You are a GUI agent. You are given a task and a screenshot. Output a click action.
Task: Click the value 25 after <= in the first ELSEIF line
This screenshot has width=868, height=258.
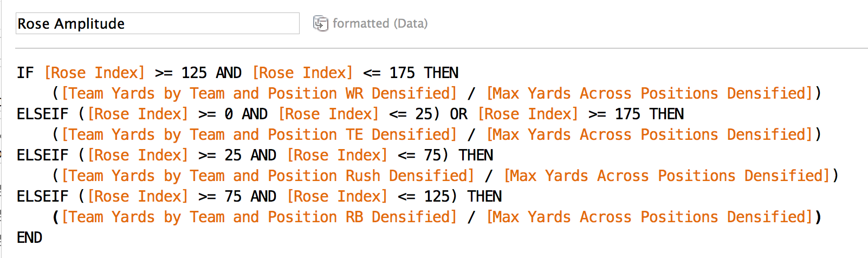tap(424, 114)
